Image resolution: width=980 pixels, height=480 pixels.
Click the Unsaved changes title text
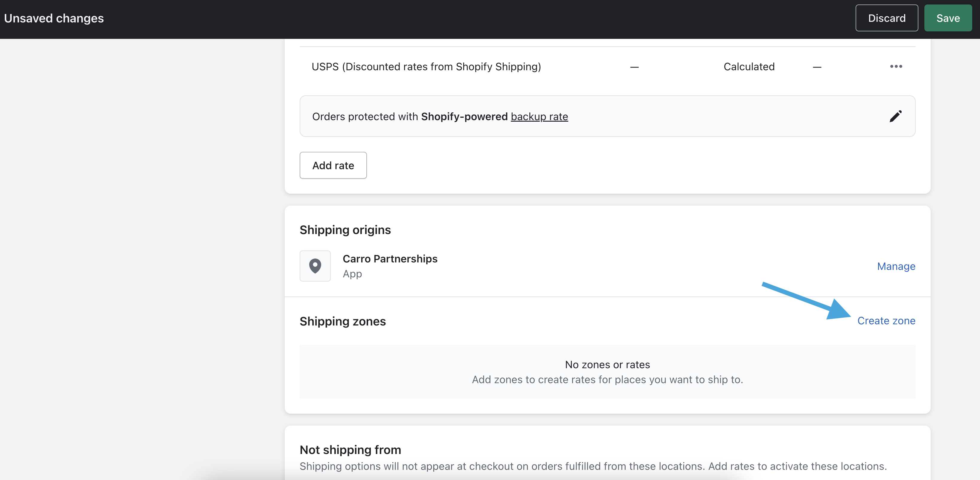tap(54, 18)
